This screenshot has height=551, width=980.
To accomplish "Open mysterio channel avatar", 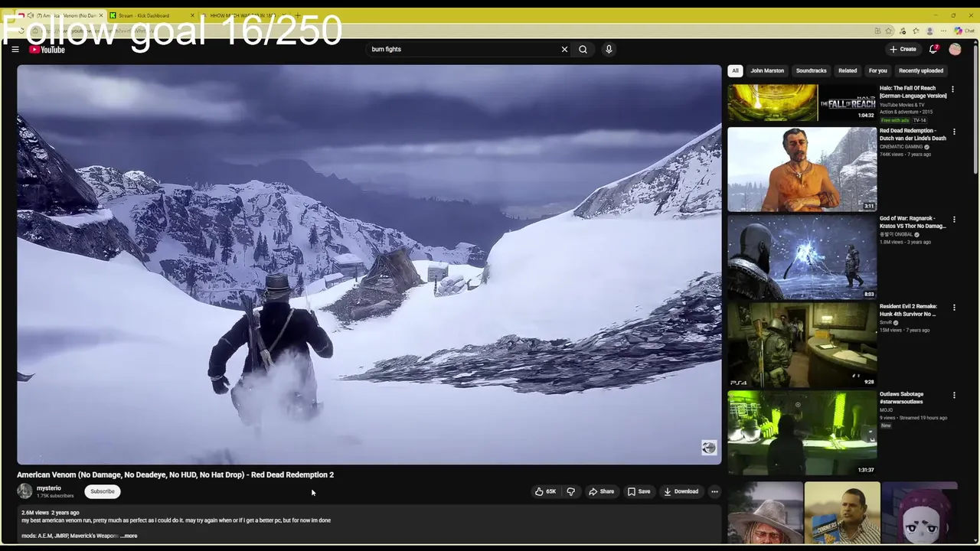I will pyautogui.click(x=25, y=491).
